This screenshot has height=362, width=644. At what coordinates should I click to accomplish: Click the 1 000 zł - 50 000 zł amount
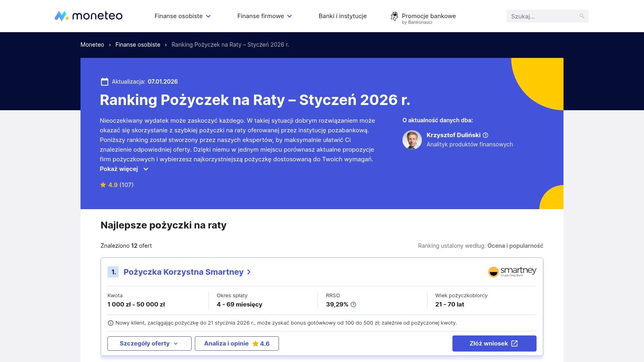pos(136,304)
